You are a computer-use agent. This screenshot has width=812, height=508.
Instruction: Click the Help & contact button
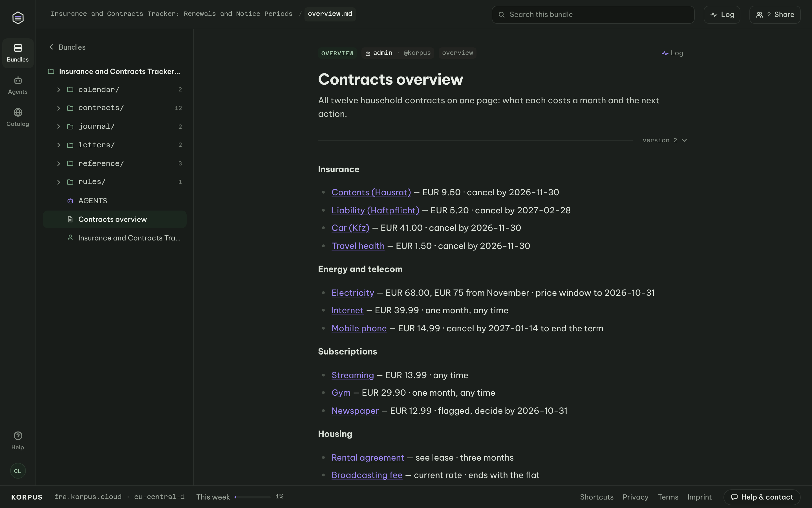coord(762,497)
